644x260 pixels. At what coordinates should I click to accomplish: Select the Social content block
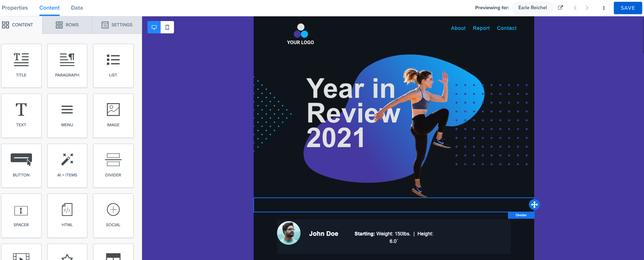click(x=113, y=215)
